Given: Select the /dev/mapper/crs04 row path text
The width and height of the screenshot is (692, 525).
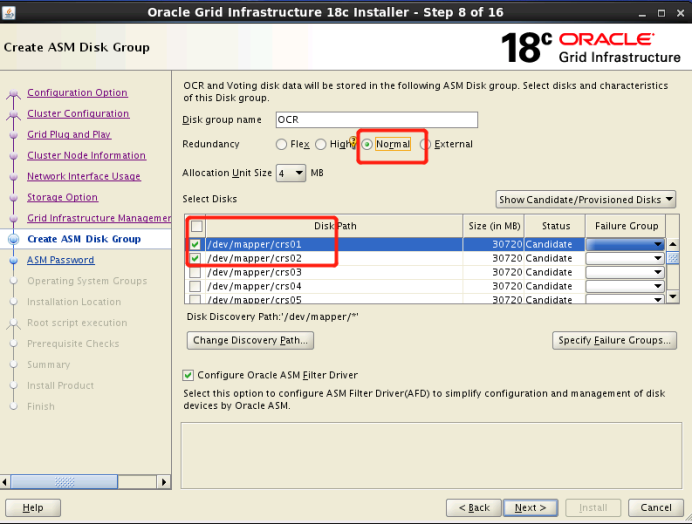Looking at the screenshot, I should tap(254, 287).
